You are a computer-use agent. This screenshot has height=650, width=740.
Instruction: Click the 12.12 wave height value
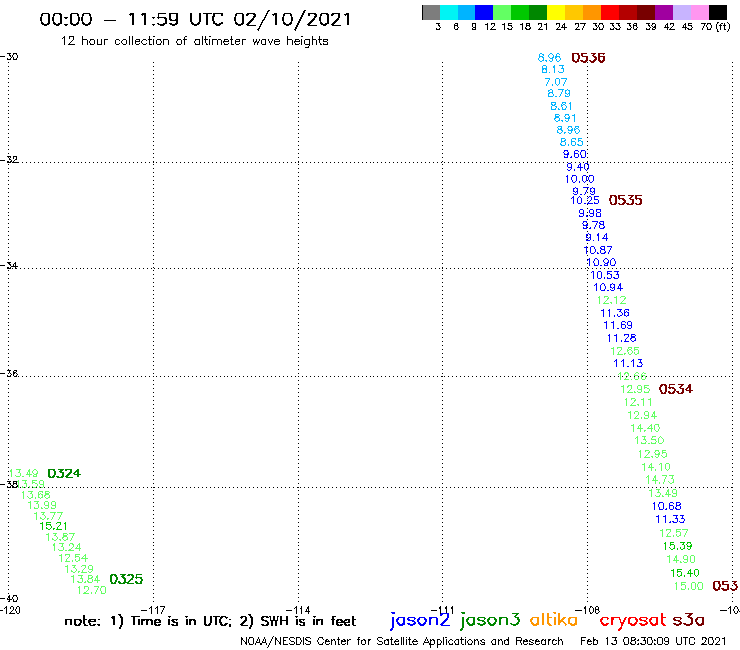point(612,300)
